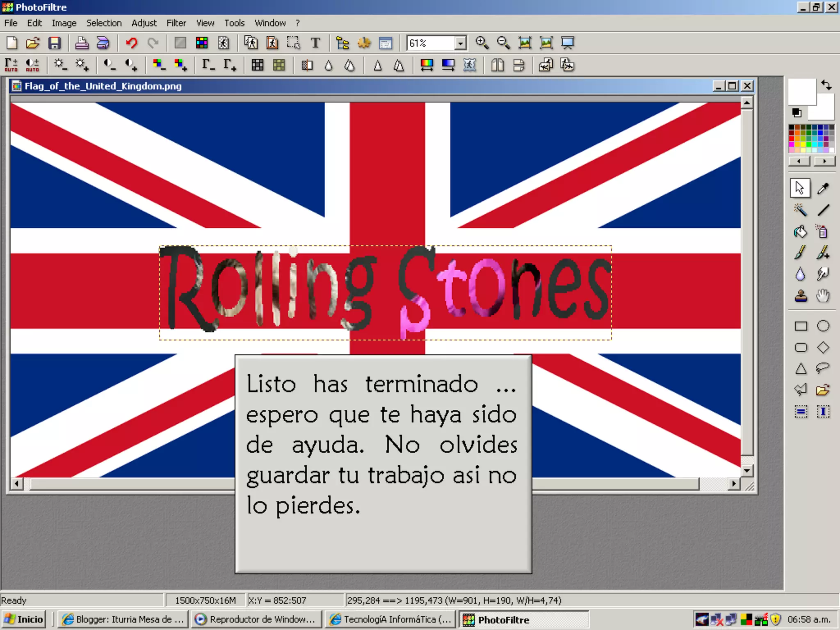Select the Lasso selection shape
Image resolution: width=840 pixels, height=630 pixels.
point(822,368)
